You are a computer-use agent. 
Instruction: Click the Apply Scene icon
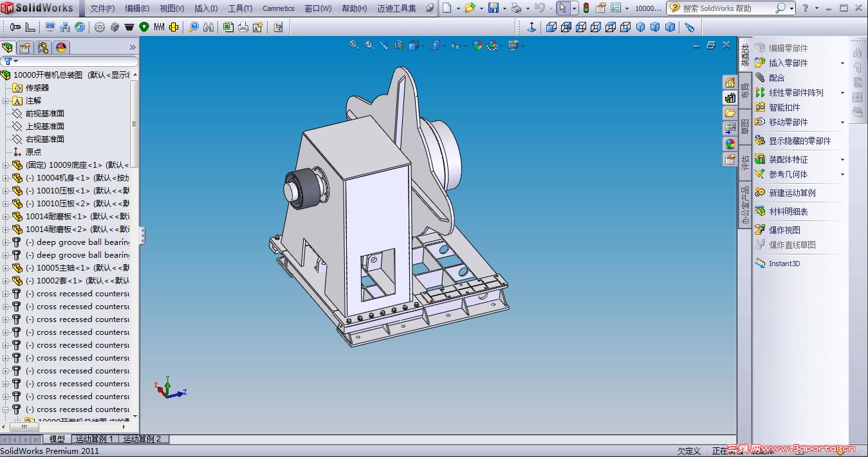point(492,45)
